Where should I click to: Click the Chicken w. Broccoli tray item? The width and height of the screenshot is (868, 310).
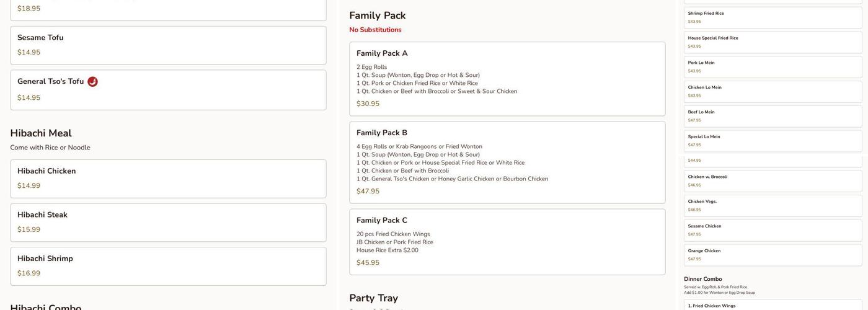tap(773, 181)
